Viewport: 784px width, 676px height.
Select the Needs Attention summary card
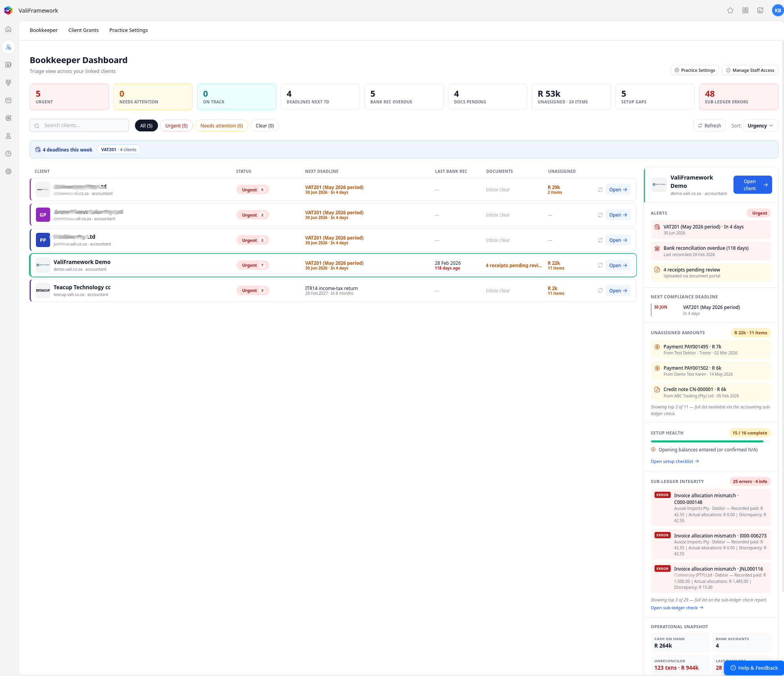153,97
